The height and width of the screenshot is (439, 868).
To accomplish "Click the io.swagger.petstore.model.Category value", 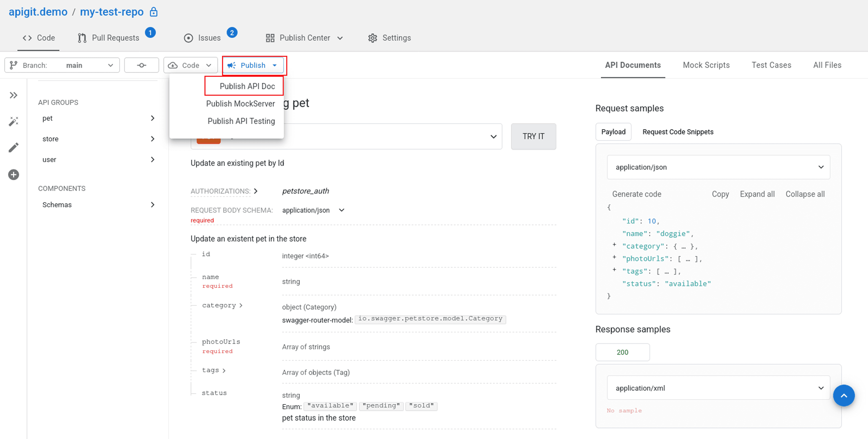I will [430, 319].
